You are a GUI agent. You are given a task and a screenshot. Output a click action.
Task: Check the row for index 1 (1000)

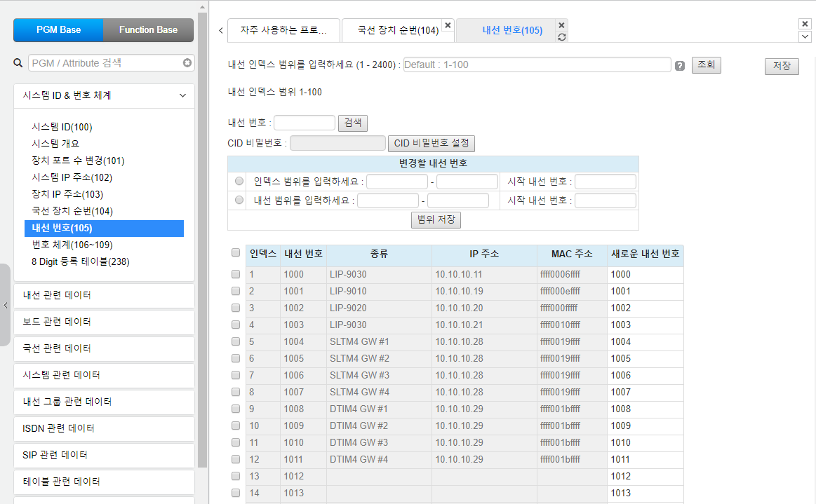tap(236, 274)
